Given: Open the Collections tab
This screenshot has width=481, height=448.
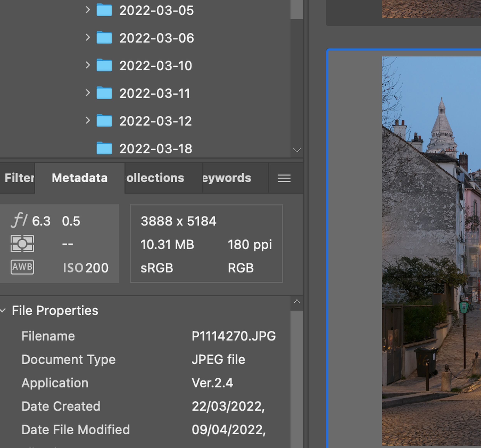Looking at the screenshot, I should click(163, 178).
